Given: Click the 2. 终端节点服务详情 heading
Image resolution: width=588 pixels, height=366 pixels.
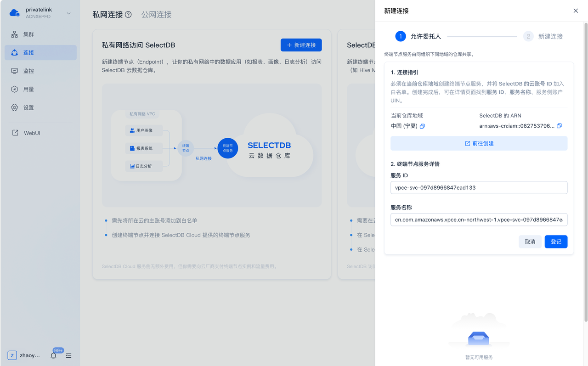Looking at the screenshot, I should [x=415, y=164].
